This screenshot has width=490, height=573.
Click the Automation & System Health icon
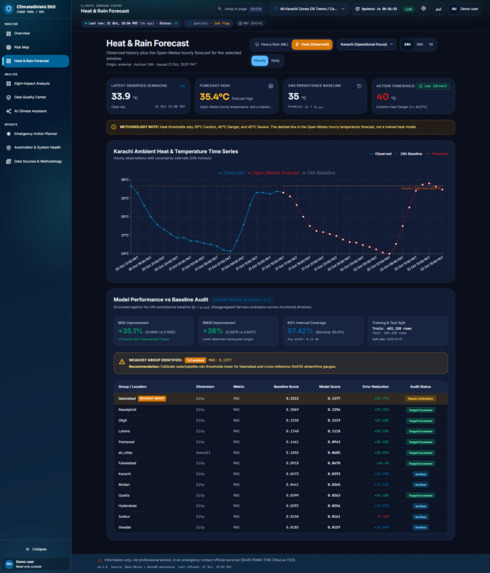pos(8,148)
